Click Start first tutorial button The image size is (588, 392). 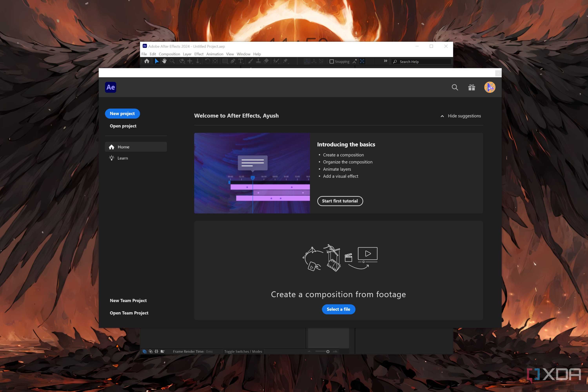340,201
